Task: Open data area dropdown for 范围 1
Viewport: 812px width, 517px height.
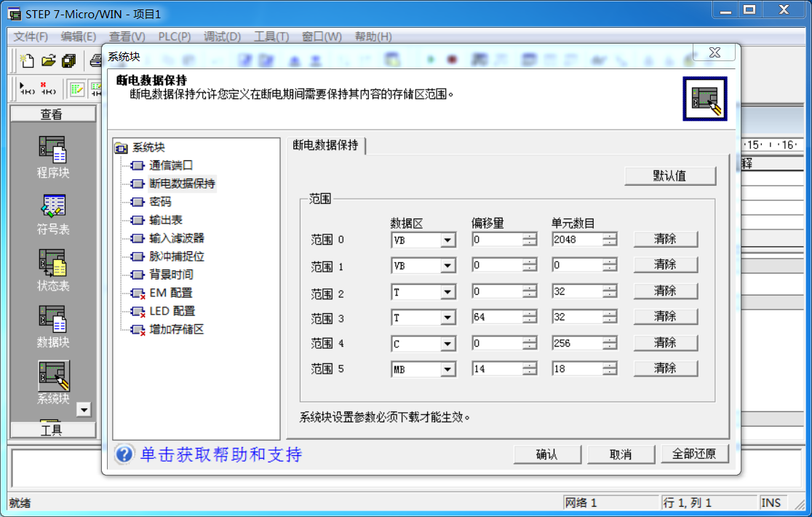Action: pos(448,266)
